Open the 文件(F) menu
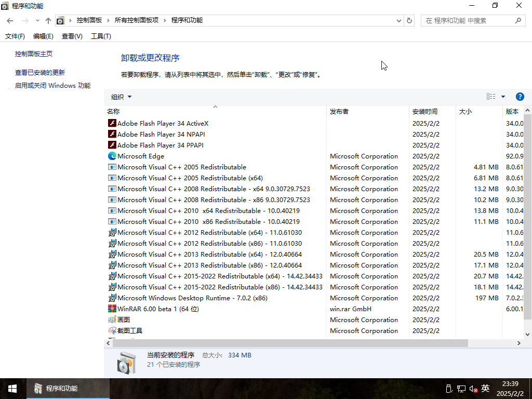The image size is (532, 399). [15, 36]
